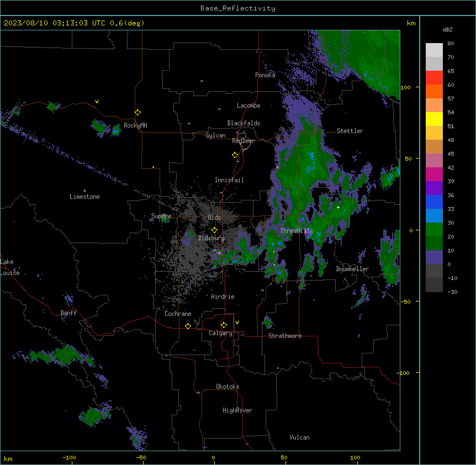Select the Limestone label

(84, 197)
